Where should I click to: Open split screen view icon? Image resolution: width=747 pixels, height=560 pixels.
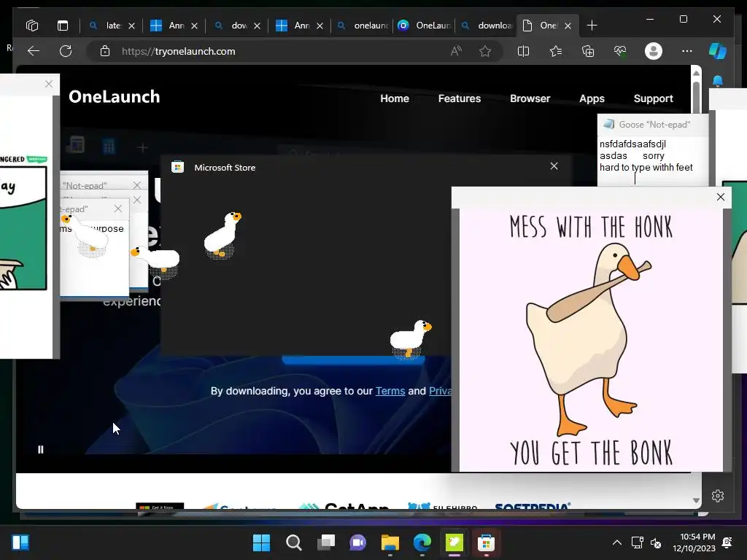click(x=523, y=51)
